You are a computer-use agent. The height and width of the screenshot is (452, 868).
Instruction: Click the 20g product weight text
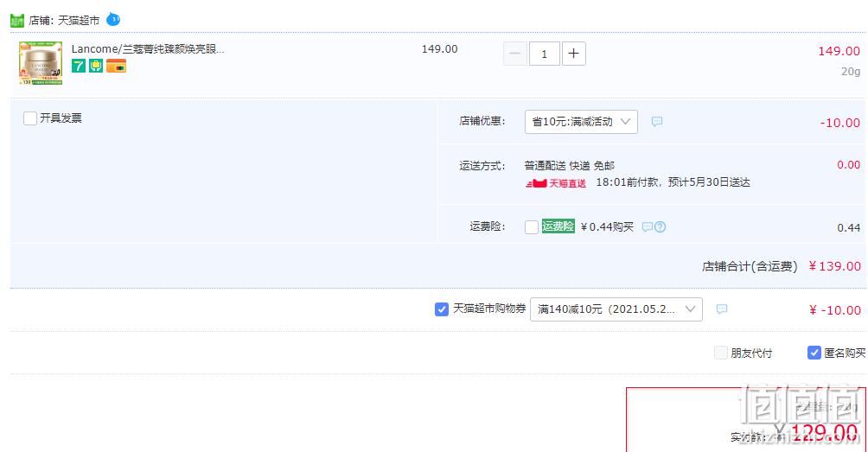pyautogui.click(x=851, y=72)
